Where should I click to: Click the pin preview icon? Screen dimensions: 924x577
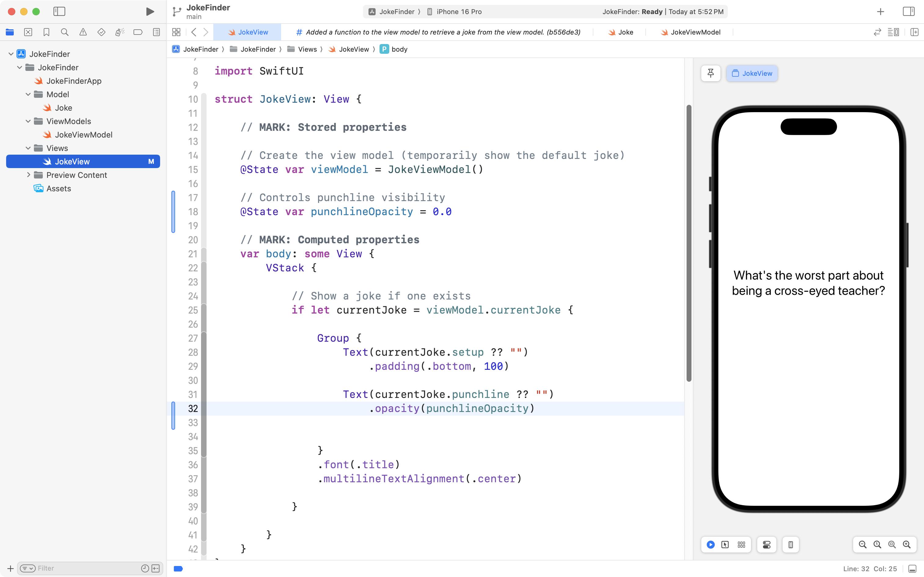pyautogui.click(x=710, y=73)
